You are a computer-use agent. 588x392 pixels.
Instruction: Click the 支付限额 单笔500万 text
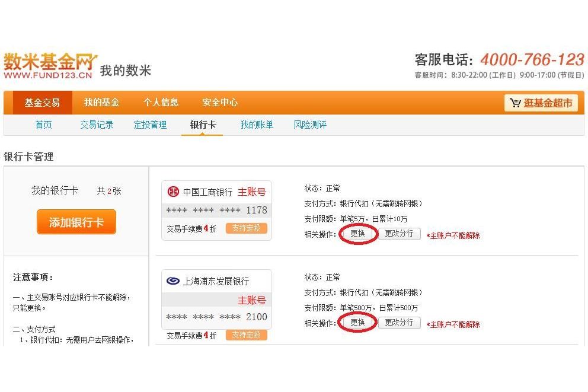point(361,308)
